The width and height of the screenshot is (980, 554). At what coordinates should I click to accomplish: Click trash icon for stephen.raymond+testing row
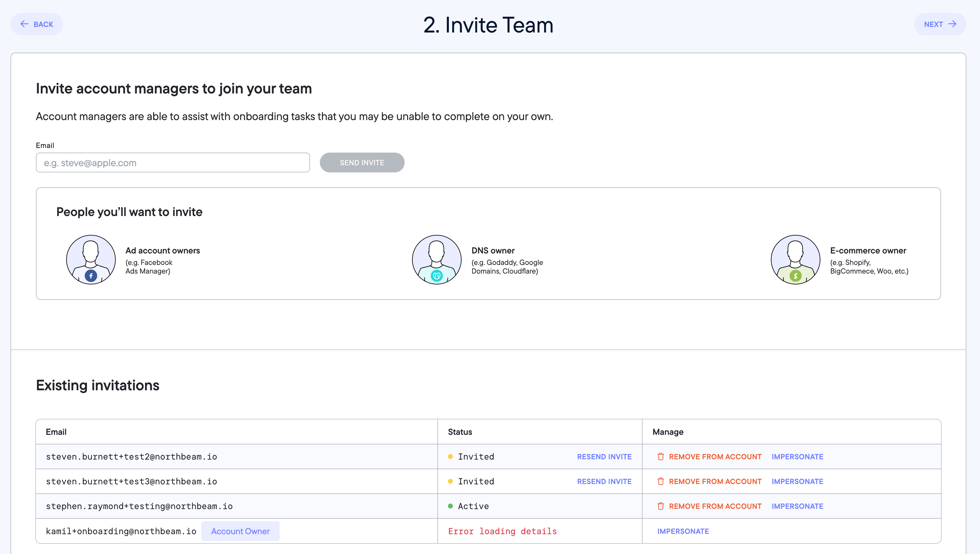661,506
